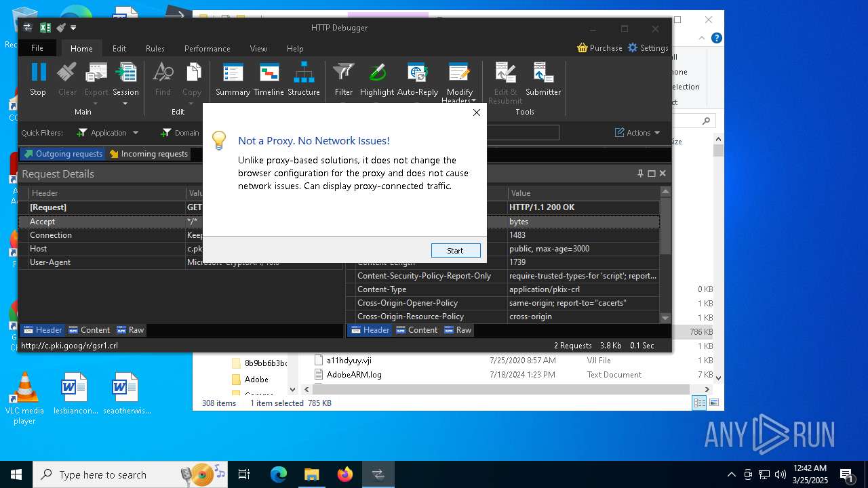Select the Connection request header row
868x488 pixels.
pos(180,235)
